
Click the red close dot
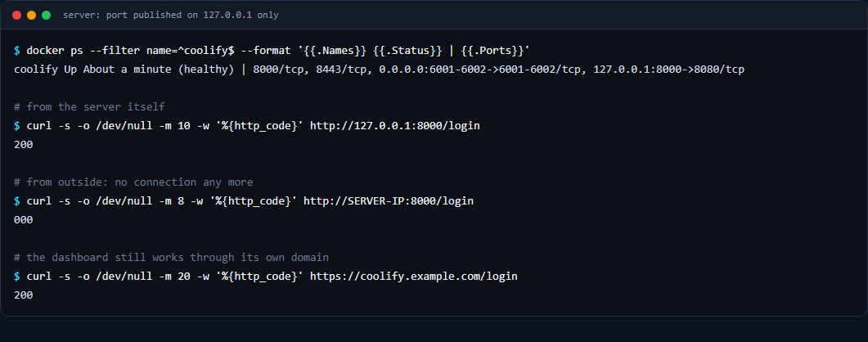point(16,15)
